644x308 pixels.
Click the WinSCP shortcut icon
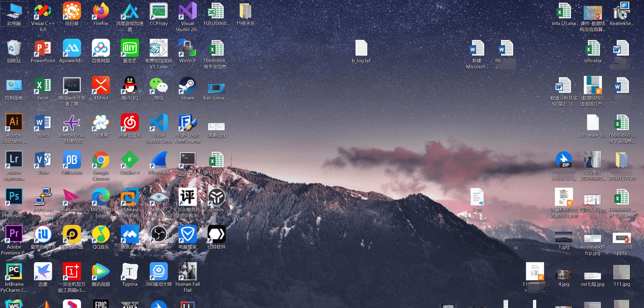pos(188,48)
